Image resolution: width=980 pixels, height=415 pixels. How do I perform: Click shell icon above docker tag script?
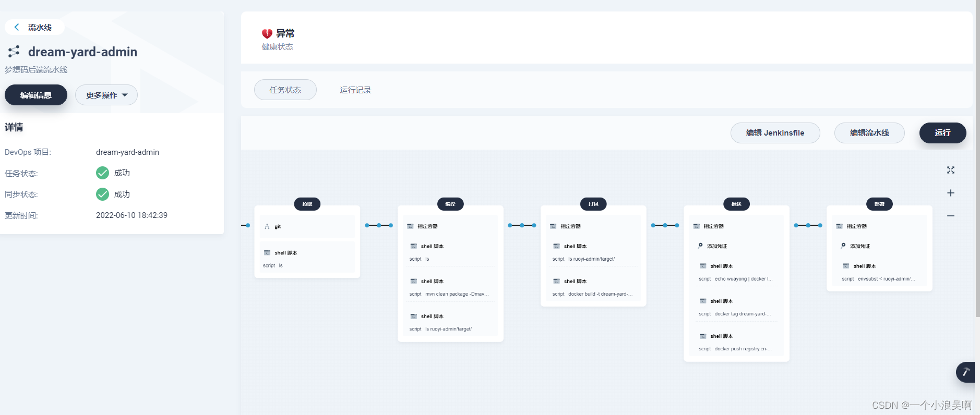coord(703,301)
